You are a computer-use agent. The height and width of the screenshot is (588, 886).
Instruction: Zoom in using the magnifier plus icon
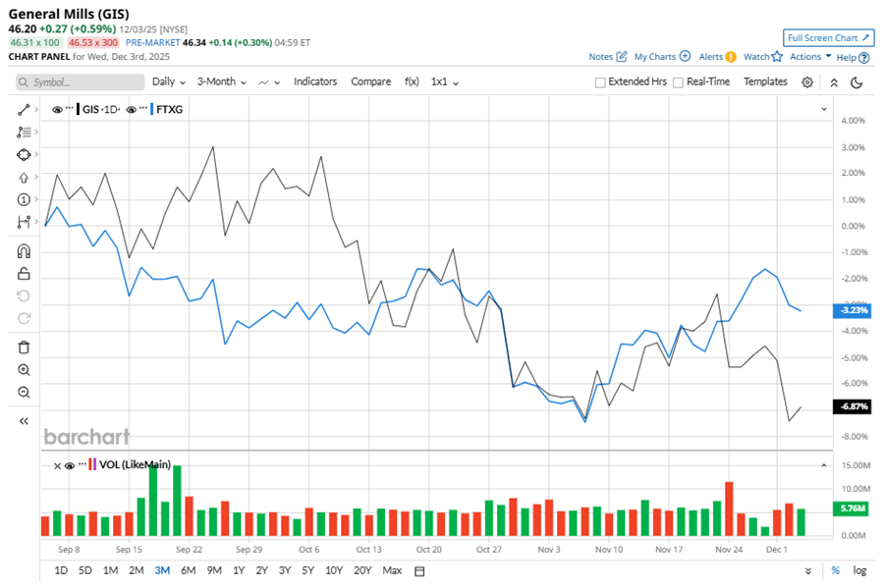pyautogui.click(x=24, y=370)
